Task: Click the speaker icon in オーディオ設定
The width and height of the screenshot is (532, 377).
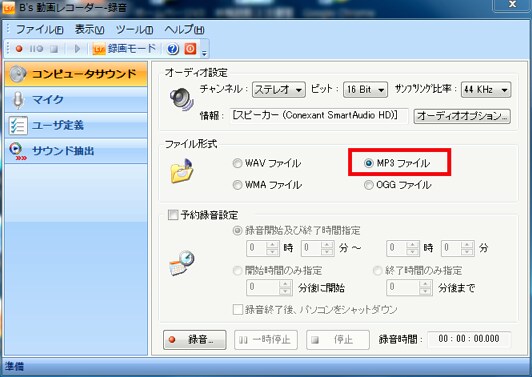Action: (x=182, y=99)
